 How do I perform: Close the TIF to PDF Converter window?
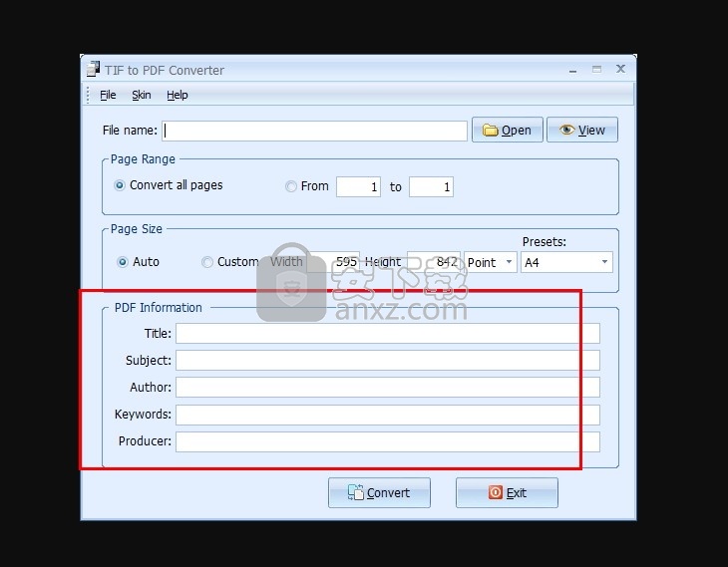(x=620, y=69)
